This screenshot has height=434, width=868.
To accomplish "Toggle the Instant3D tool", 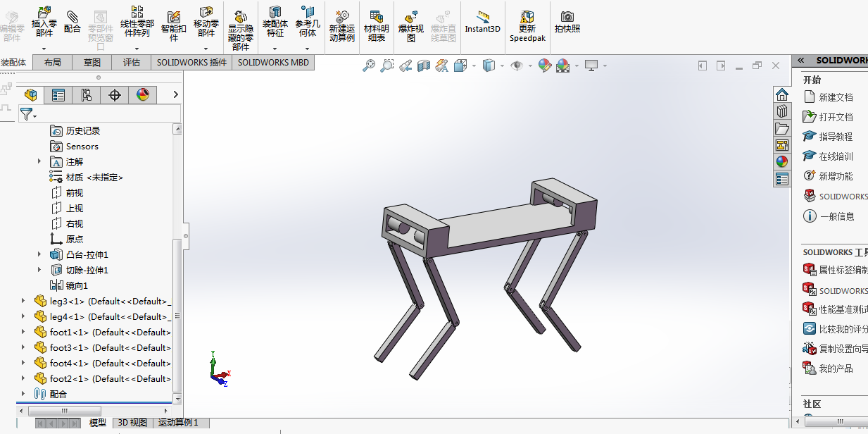I will pos(483,21).
